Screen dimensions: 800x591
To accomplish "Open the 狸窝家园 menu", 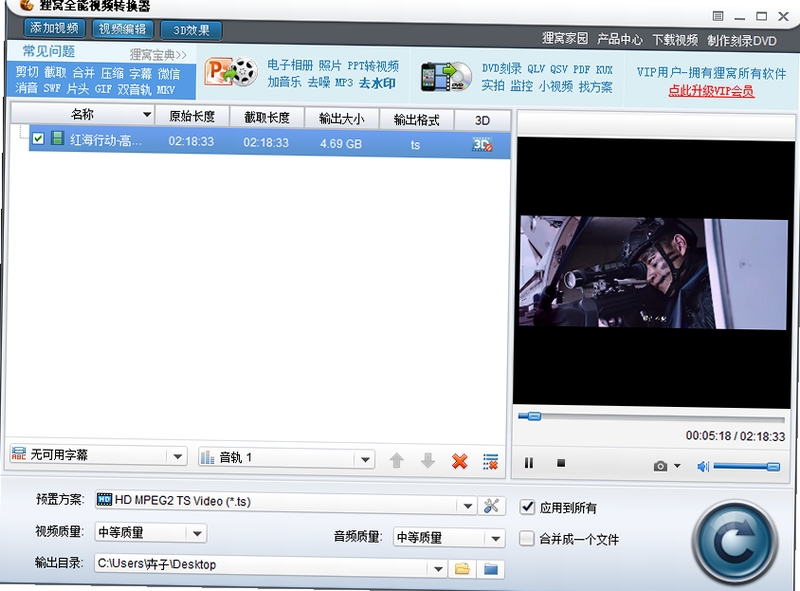I will coord(565,38).
